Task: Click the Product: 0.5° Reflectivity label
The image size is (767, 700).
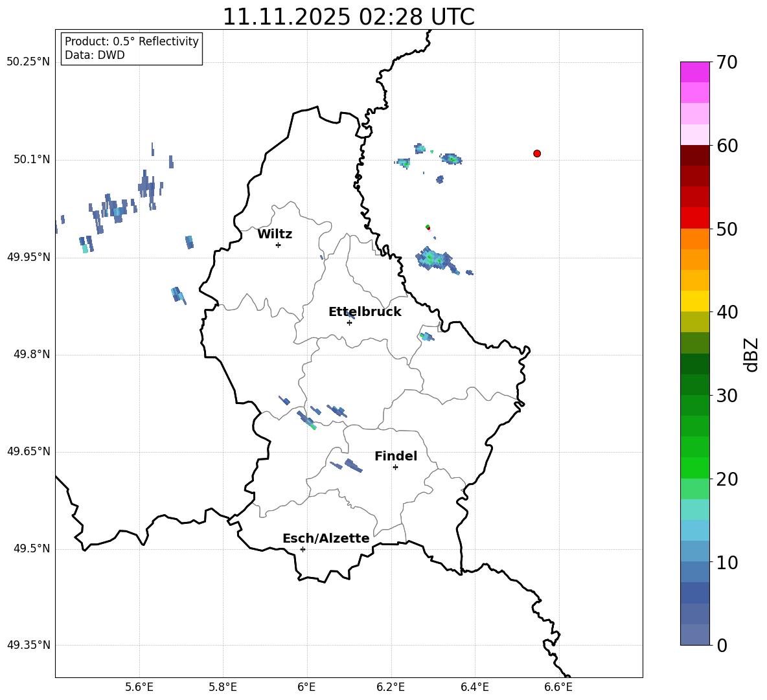Action: click(132, 41)
